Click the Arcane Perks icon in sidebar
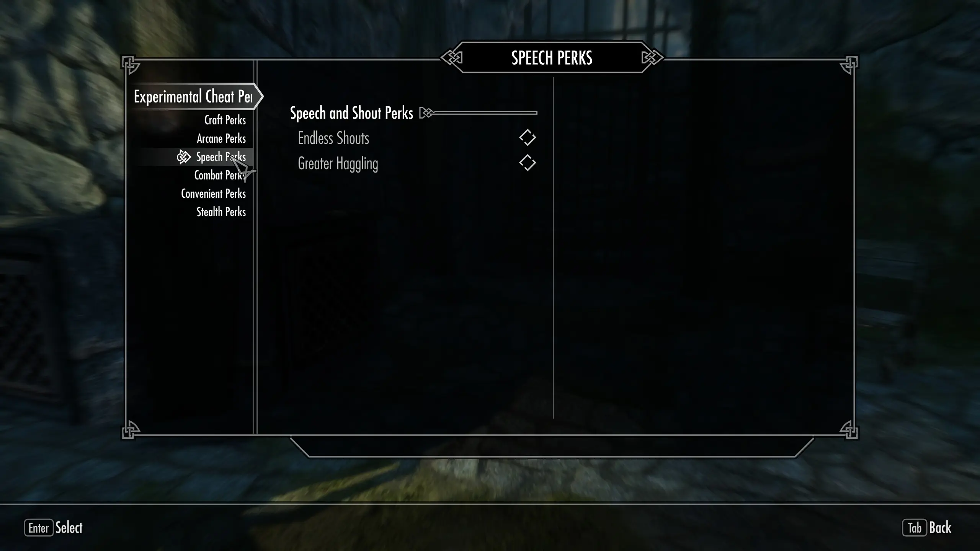Viewport: 980px width, 551px height. (x=221, y=139)
